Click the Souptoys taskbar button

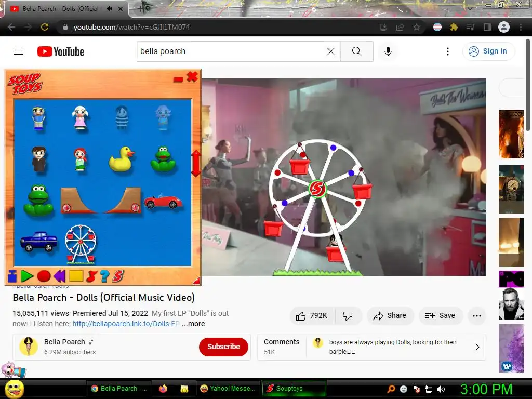tap(294, 389)
